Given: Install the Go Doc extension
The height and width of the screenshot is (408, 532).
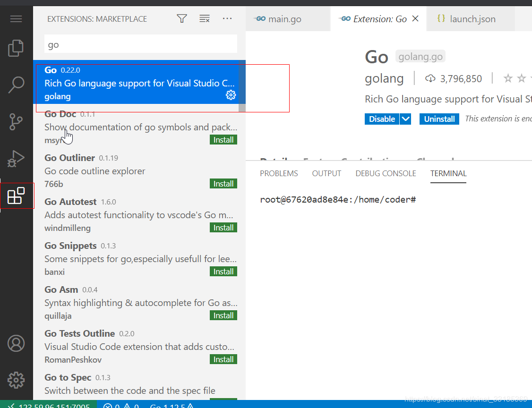Looking at the screenshot, I should coord(223,139).
